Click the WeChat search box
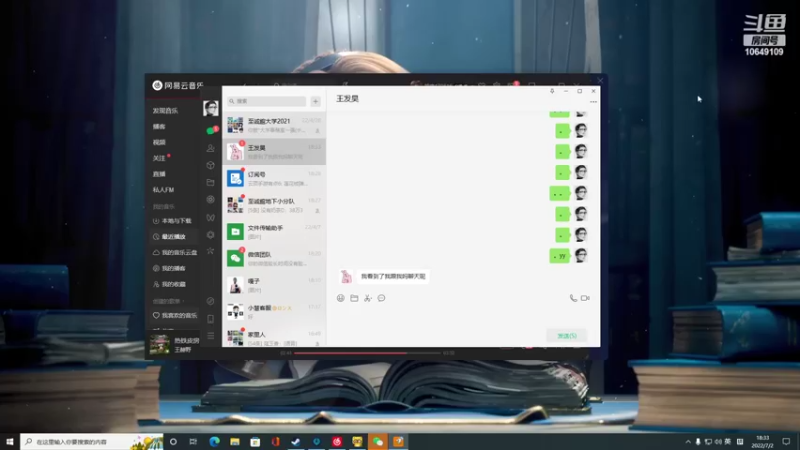 [x=266, y=101]
